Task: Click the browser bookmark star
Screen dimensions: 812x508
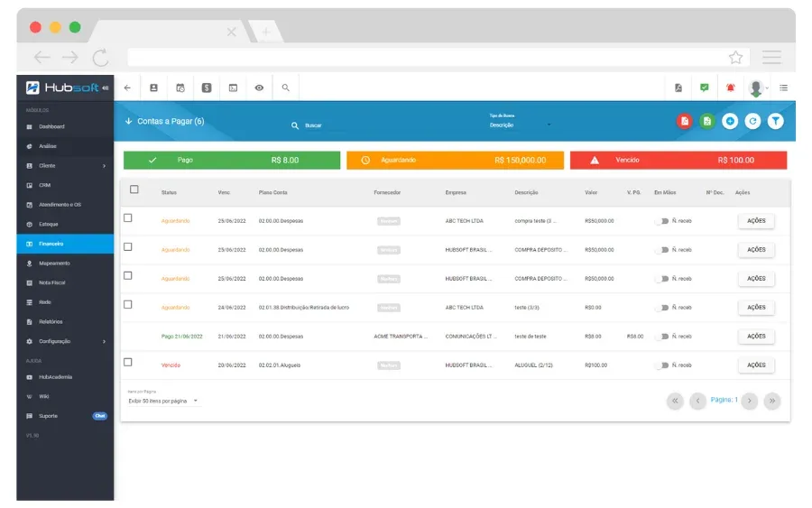Action: pos(736,58)
